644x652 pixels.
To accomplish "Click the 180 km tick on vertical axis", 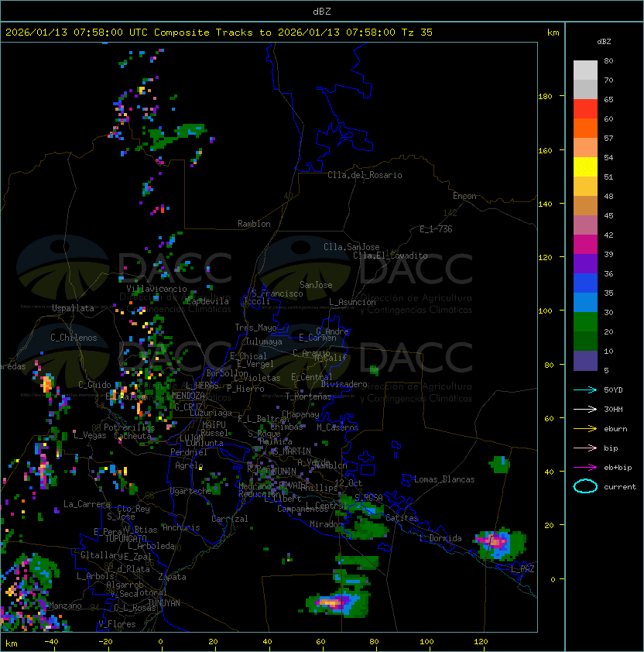I will coord(545,97).
